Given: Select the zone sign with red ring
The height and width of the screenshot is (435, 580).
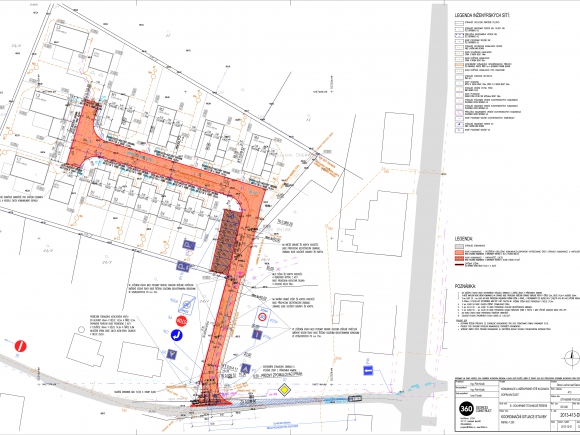Looking at the screenshot, I should (x=263, y=317).
